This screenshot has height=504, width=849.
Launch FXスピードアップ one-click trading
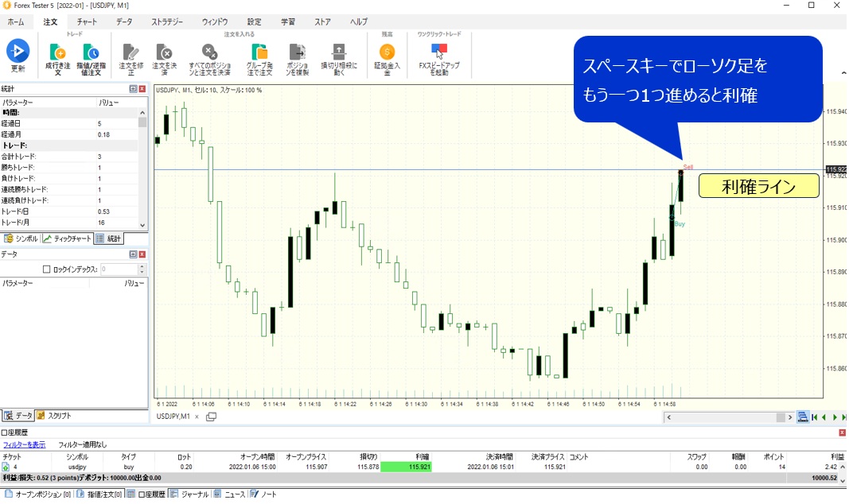coord(438,54)
